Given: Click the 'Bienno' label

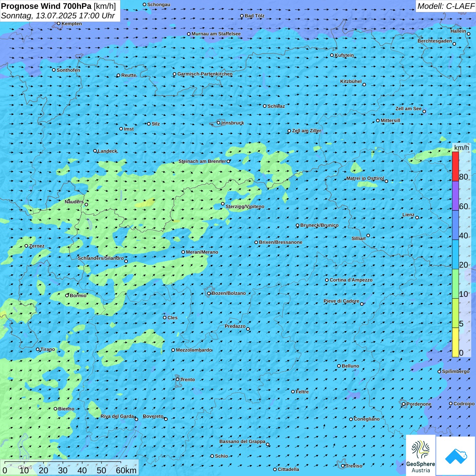Looking at the screenshot, I should tap(66, 409).
